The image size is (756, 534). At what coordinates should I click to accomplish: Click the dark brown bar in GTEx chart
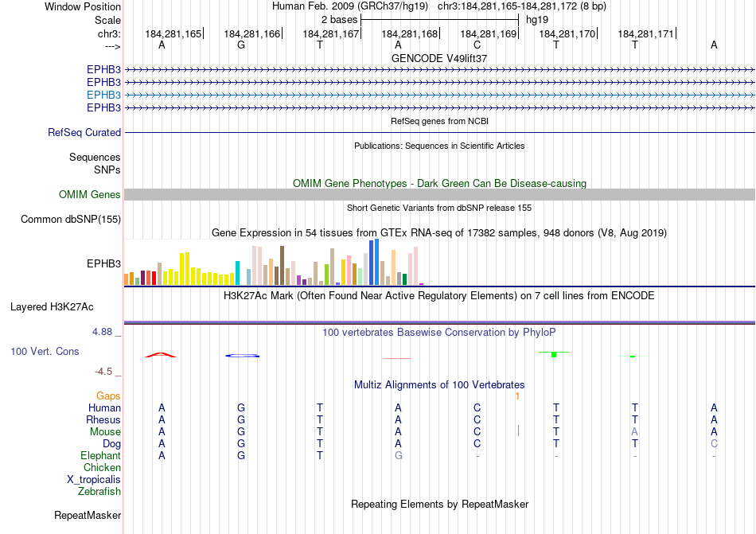[x=282, y=266]
